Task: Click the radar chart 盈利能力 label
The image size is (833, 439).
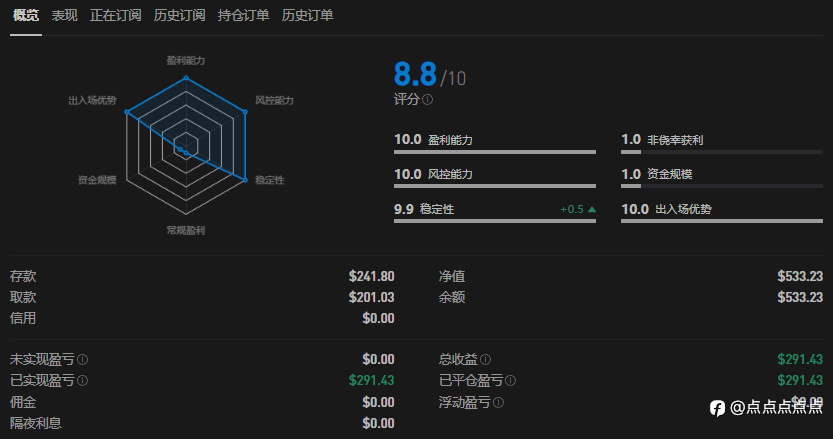Action: tap(185, 61)
